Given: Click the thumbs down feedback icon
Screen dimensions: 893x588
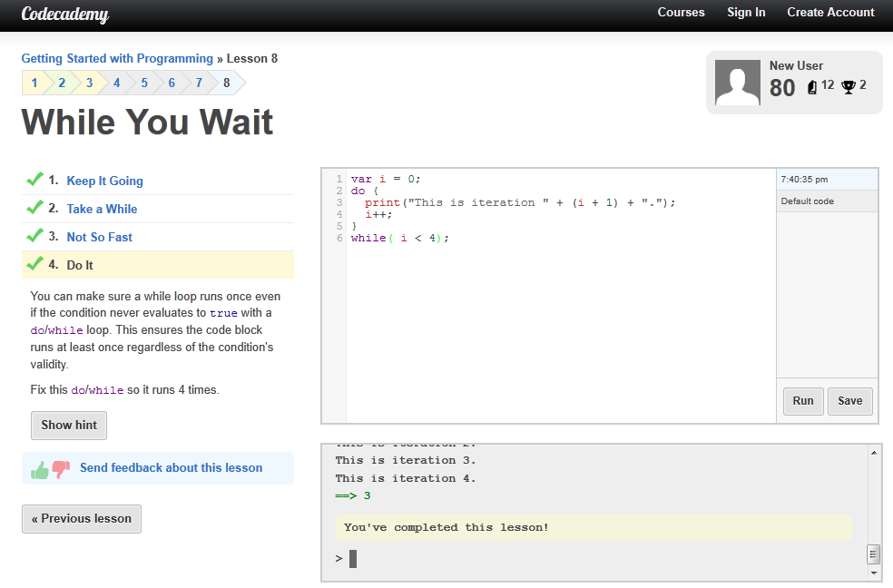Looking at the screenshot, I should point(61,469).
